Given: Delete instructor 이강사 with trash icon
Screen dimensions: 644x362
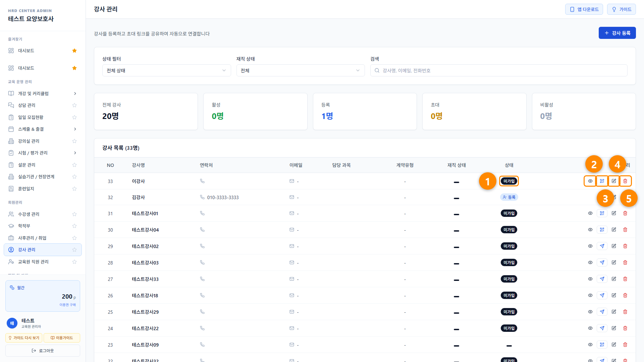Looking at the screenshot, I should click(x=625, y=181).
